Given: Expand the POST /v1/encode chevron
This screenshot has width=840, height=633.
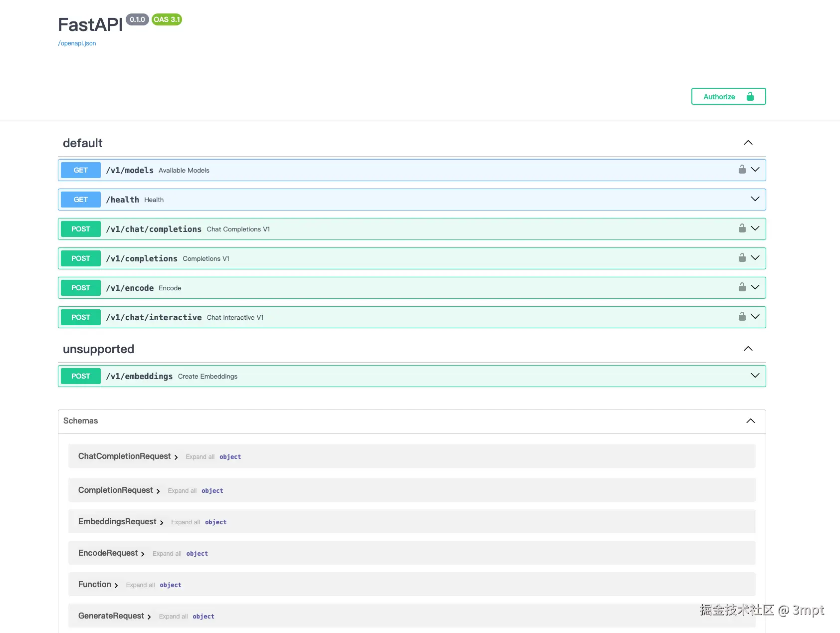Looking at the screenshot, I should click(755, 287).
